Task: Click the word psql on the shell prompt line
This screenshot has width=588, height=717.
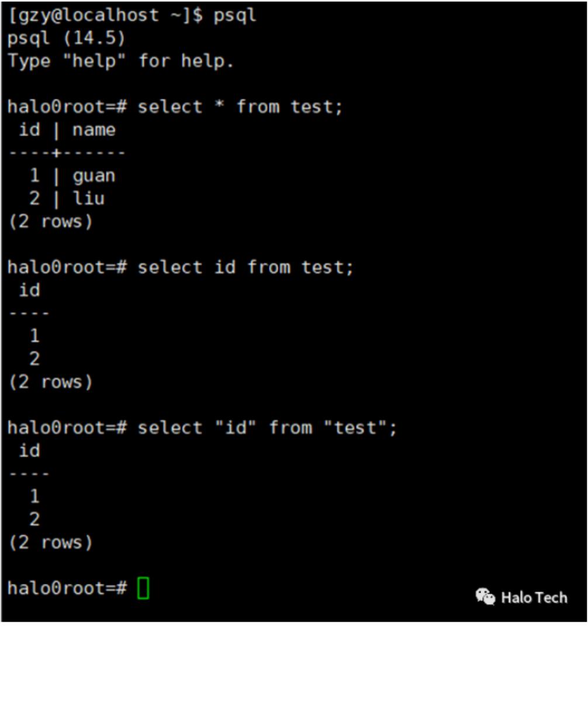Action: 235,16
